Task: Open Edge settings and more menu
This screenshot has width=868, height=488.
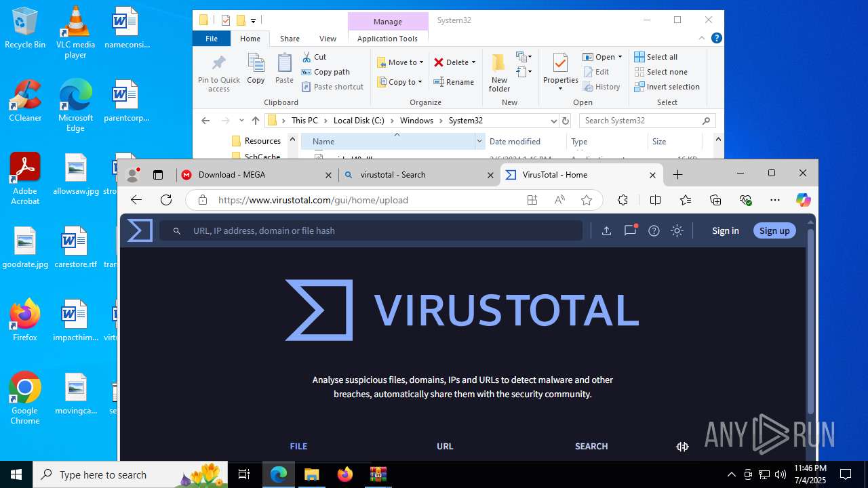Action: coord(775,200)
